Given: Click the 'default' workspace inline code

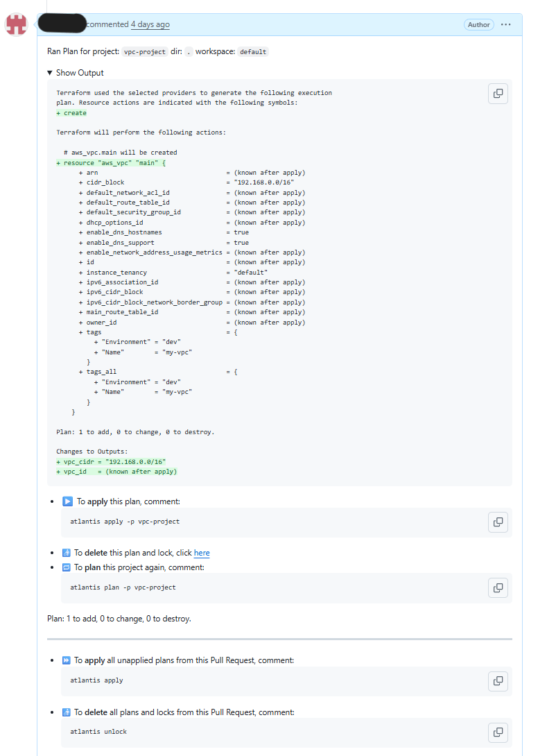Looking at the screenshot, I should click(x=253, y=52).
